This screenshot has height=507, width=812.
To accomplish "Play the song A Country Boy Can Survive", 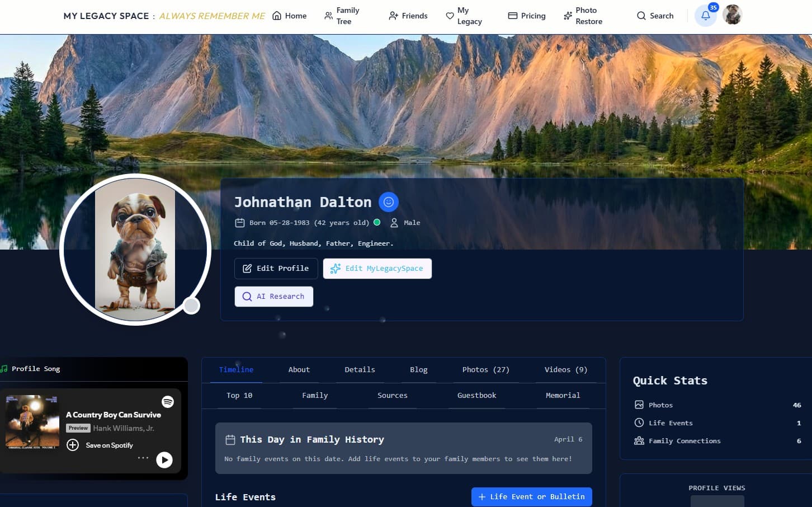I will coord(164,459).
